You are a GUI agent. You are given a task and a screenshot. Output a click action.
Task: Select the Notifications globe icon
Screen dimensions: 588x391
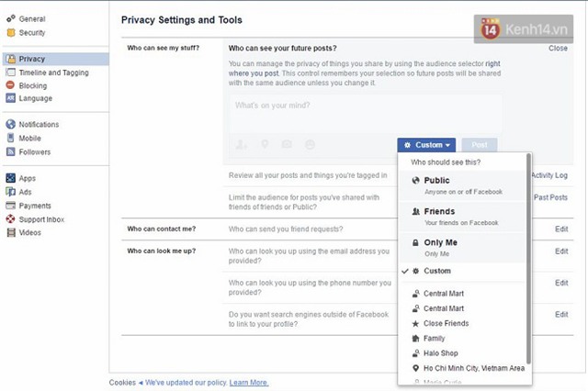(x=11, y=125)
